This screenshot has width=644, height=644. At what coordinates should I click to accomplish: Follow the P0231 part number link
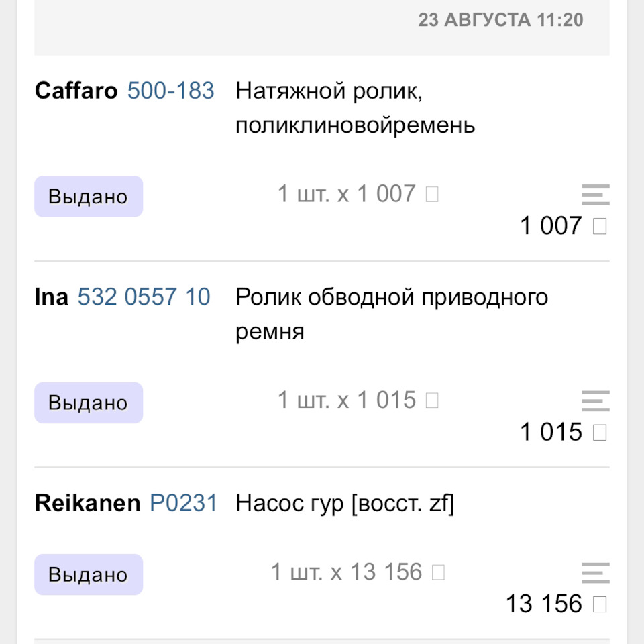point(183,503)
